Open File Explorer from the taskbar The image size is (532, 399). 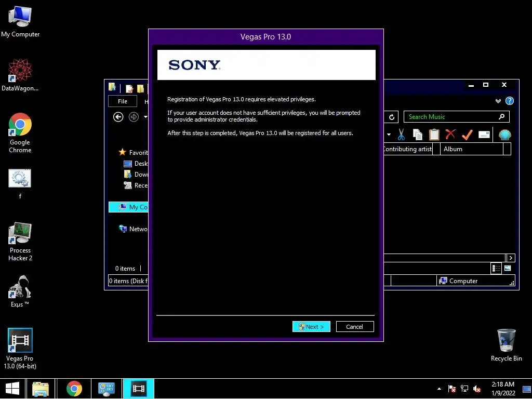pyautogui.click(x=41, y=389)
